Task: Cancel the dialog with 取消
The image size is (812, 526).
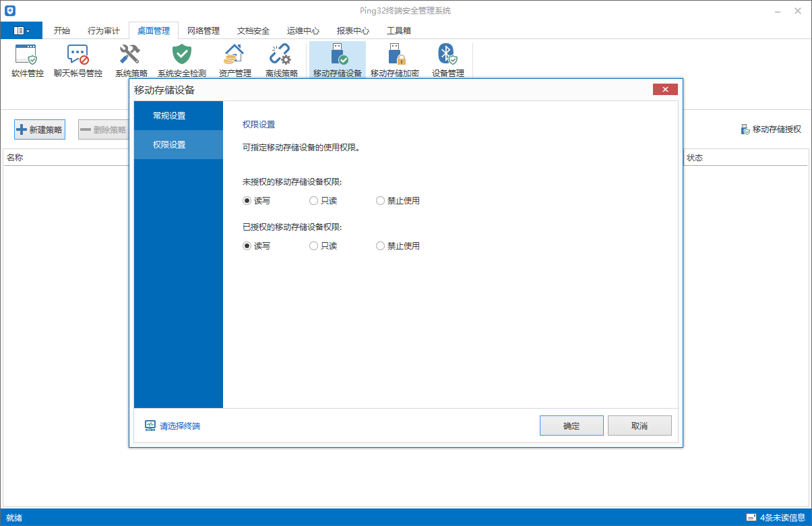Action: (x=639, y=426)
